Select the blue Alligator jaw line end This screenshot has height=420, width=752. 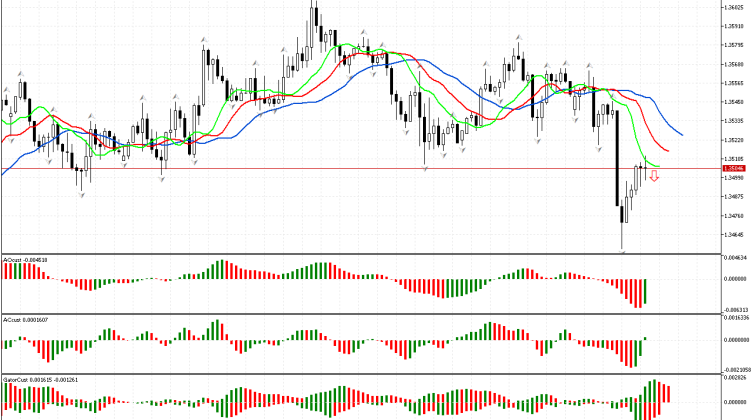(x=682, y=133)
